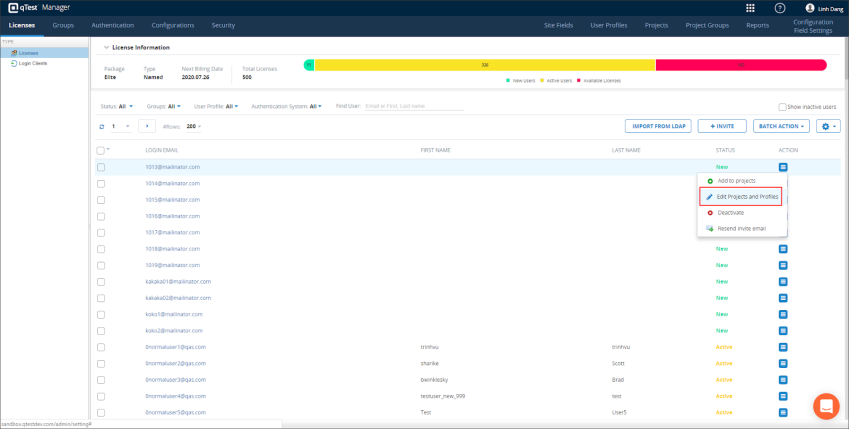Select Edit Projects and Profiles menu item

pyautogui.click(x=741, y=197)
